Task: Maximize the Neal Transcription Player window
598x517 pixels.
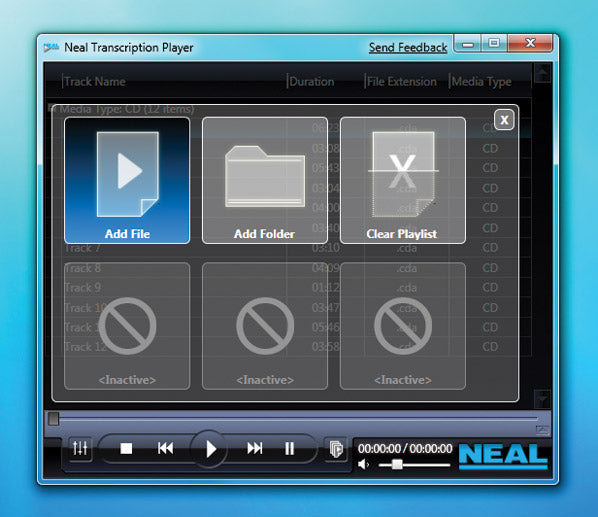Action: [494, 43]
